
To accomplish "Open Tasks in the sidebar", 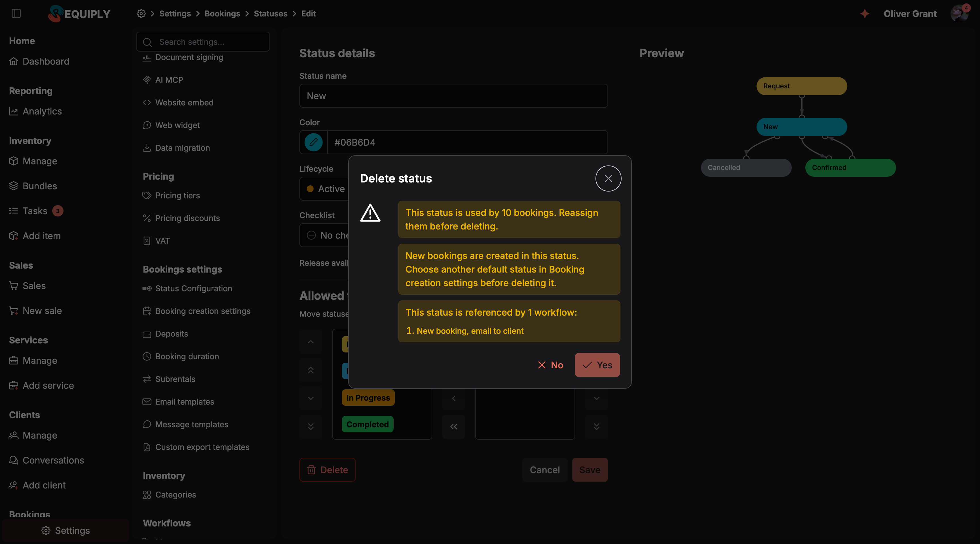I will coord(36,211).
